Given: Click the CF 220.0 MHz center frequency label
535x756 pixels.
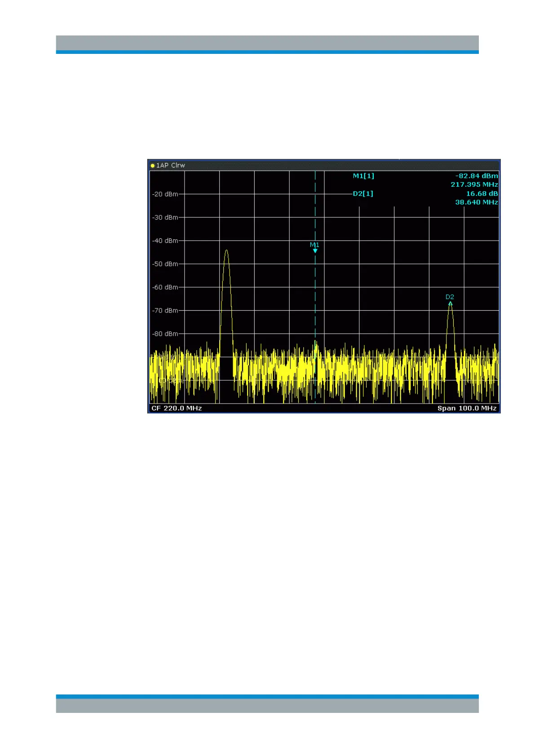Looking at the screenshot, I should pos(177,408).
